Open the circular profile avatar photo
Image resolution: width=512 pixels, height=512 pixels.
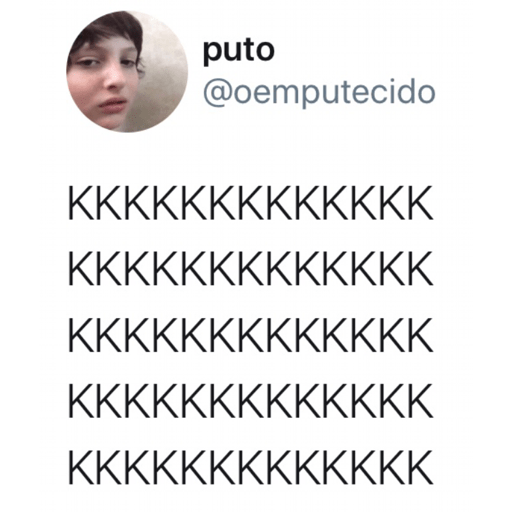[127, 71]
